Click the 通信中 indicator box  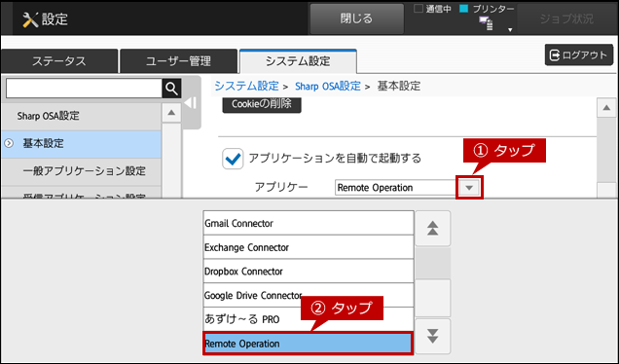(x=419, y=9)
